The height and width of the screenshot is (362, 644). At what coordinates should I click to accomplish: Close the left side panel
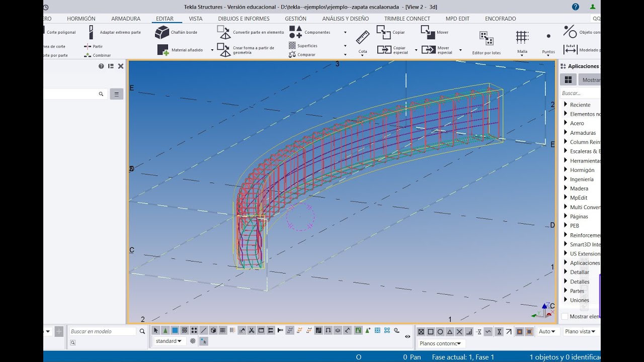pos(121,66)
